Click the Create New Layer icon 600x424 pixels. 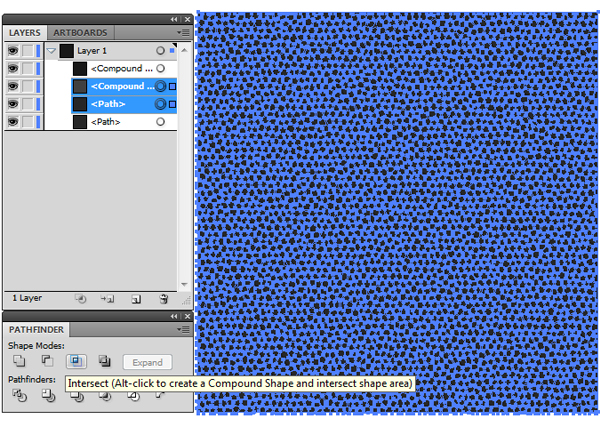pyautogui.click(x=136, y=299)
